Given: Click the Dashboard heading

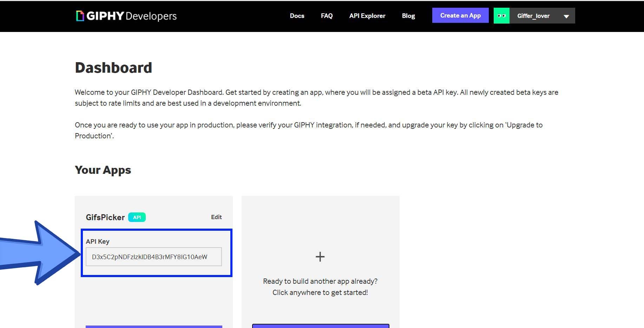Looking at the screenshot, I should (x=113, y=68).
